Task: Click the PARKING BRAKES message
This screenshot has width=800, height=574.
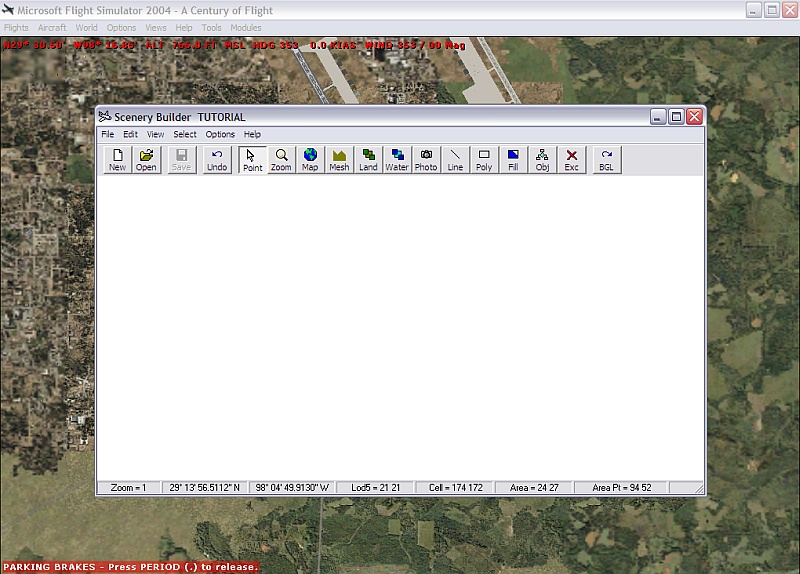Action: click(x=131, y=567)
